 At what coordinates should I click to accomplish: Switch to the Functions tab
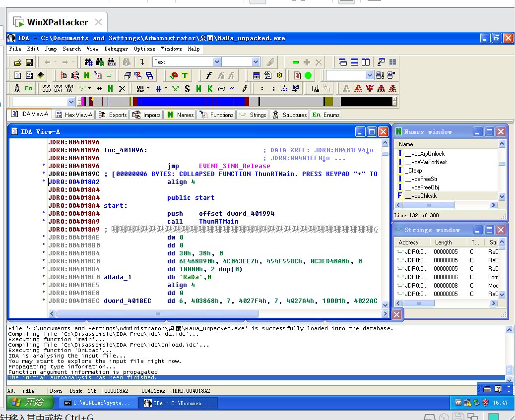216,115
